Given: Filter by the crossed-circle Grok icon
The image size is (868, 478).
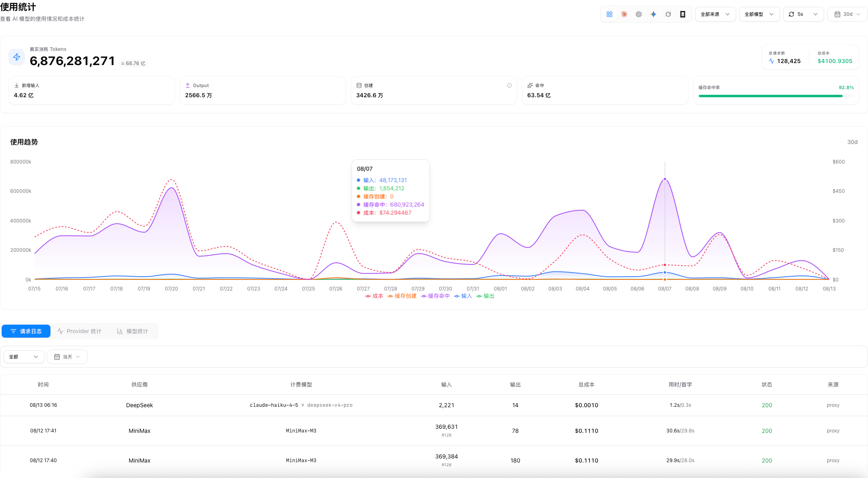Looking at the screenshot, I should (x=668, y=14).
